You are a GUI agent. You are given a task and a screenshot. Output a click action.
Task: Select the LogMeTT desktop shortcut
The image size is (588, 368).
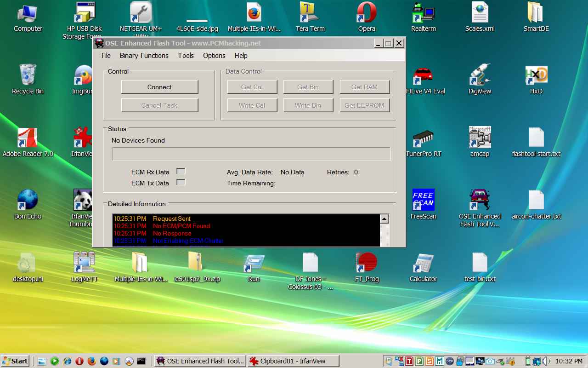click(x=85, y=268)
